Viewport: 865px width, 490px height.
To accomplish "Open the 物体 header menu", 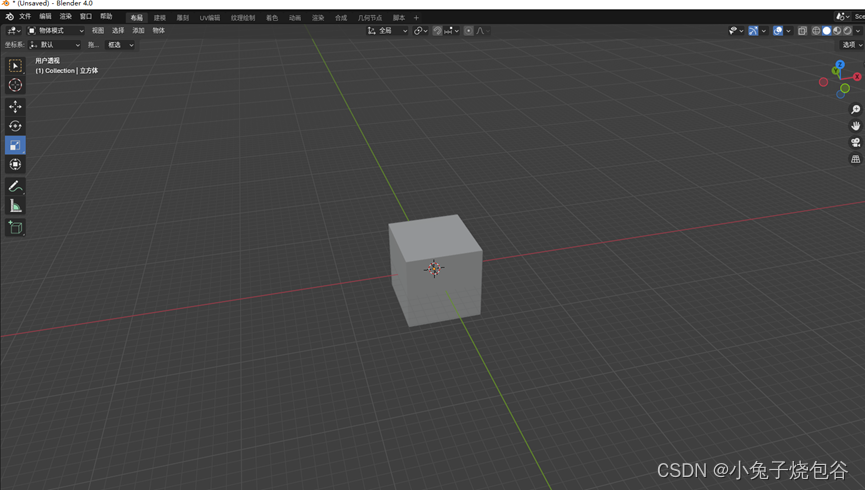I will 158,31.
